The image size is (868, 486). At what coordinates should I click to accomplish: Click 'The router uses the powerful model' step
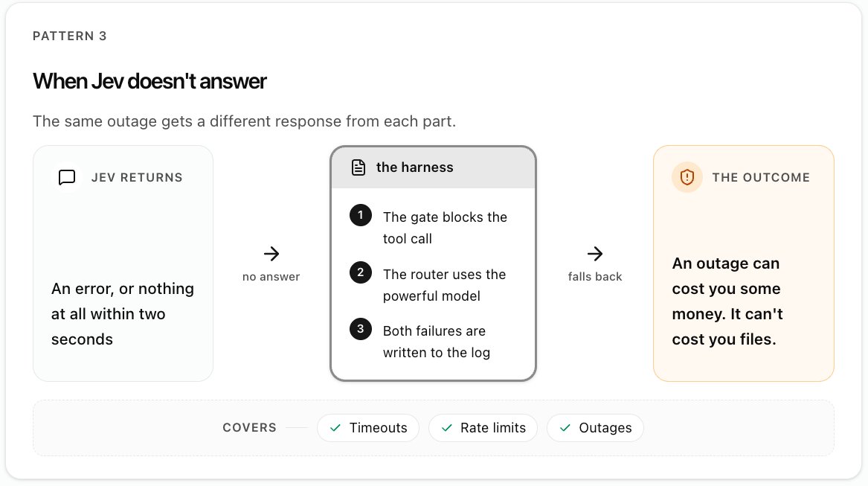tap(445, 285)
